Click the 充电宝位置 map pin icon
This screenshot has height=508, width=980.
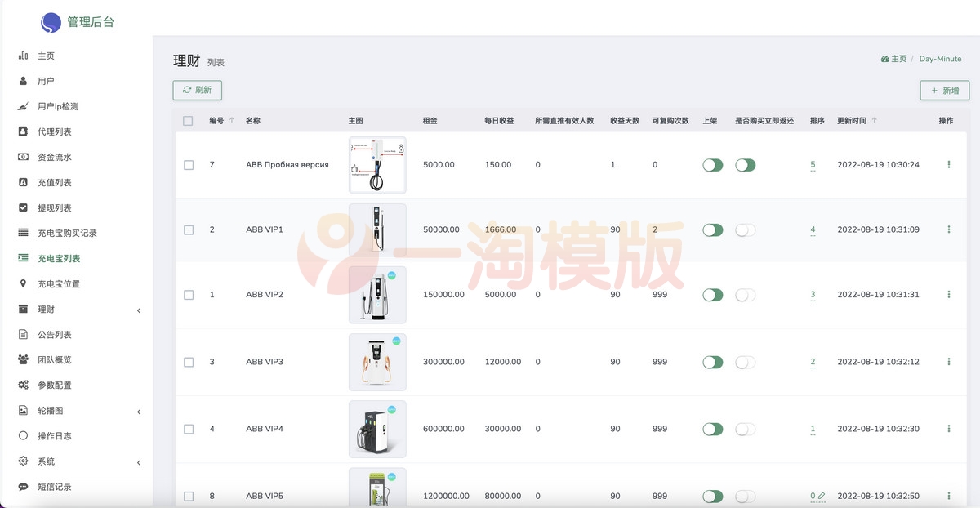click(x=23, y=283)
